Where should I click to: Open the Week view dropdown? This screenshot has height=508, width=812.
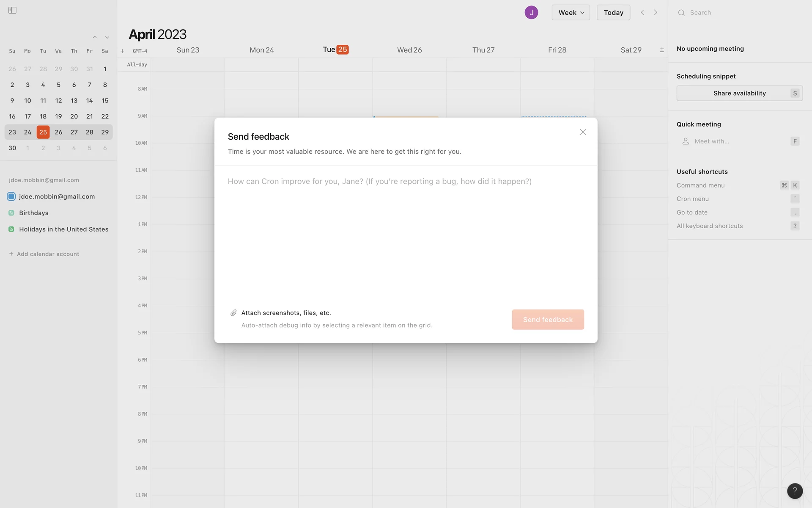(571, 12)
